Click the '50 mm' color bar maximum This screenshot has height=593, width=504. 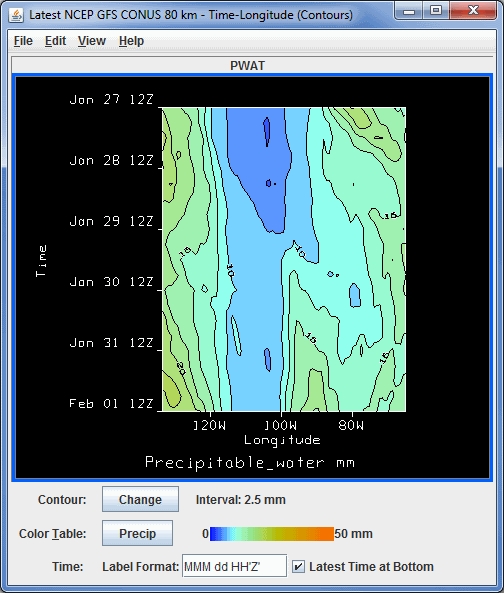coord(354,534)
